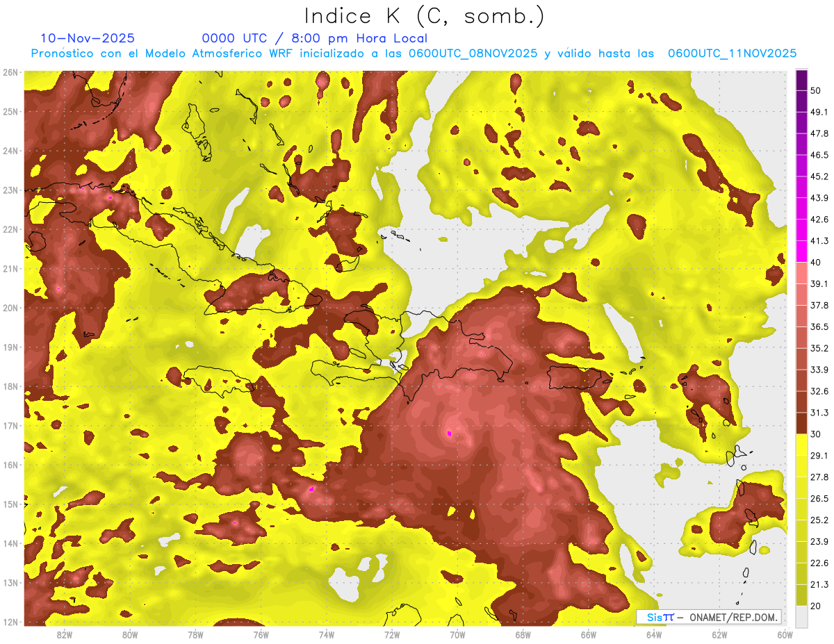Select the bright yellow colorbar segment between 29.1 and 30
834x644 pixels.
tap(801, 445)
